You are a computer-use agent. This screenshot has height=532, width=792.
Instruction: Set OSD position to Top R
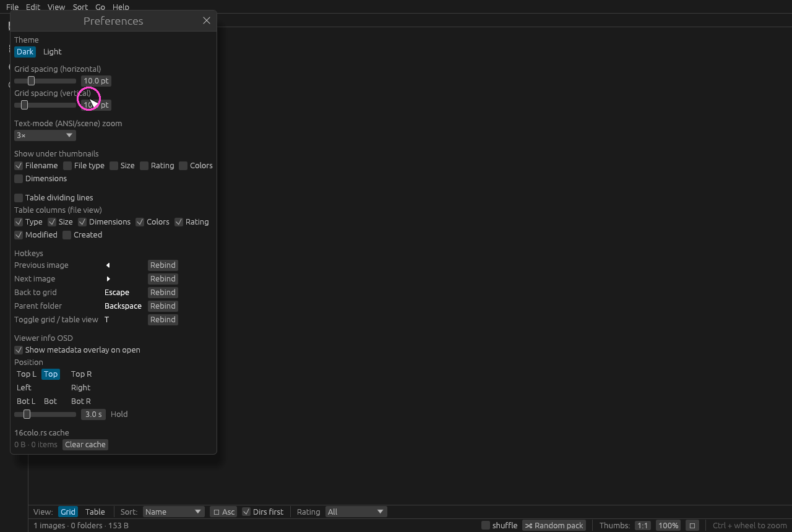click(x=81, y=374)
